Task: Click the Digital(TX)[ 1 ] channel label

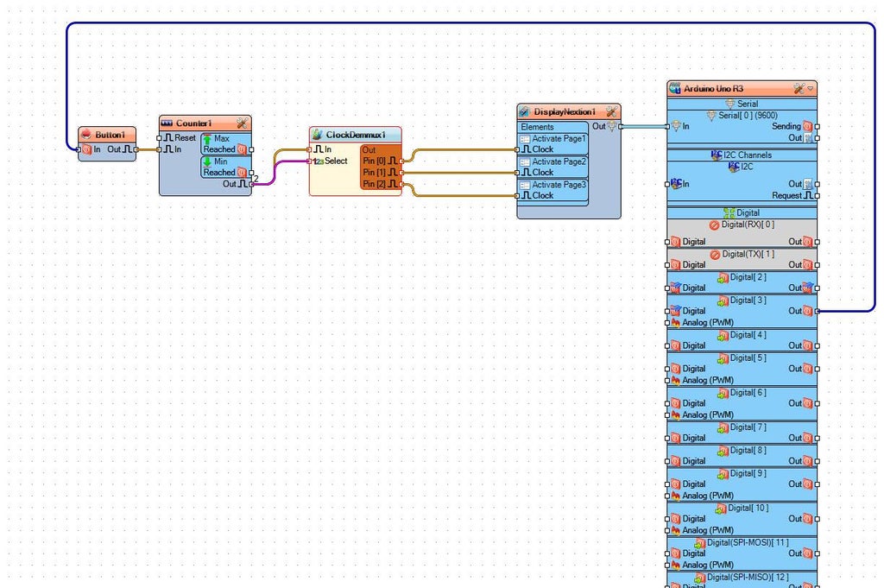Action: coord(748,254)
